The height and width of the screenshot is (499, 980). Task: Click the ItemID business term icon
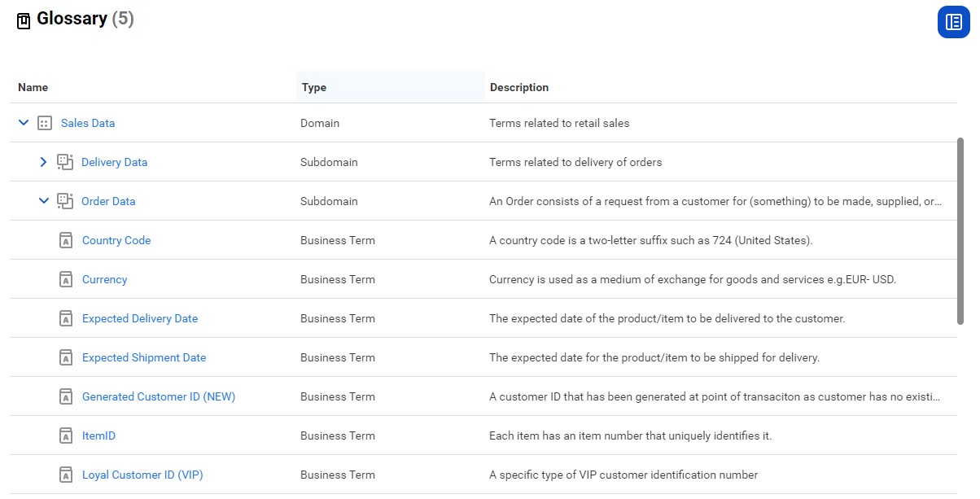click(66, 436)
